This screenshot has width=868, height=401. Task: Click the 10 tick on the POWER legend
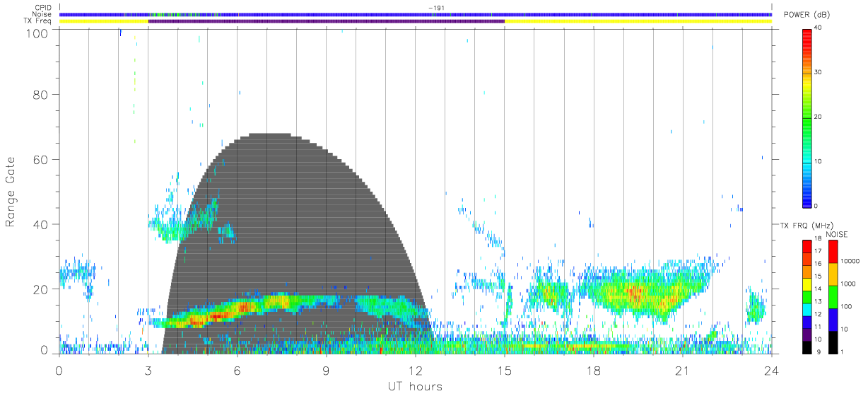click(x=819, y=162)
